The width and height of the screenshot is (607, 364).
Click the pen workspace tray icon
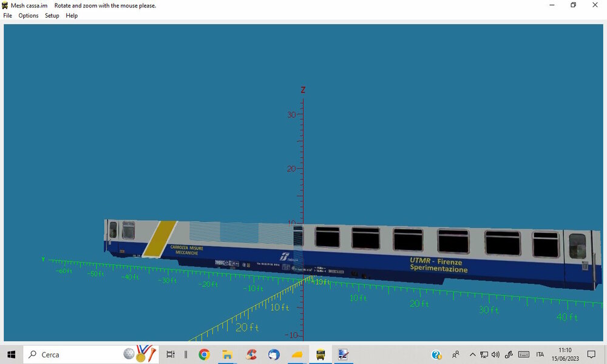click(x=509, y=354)
